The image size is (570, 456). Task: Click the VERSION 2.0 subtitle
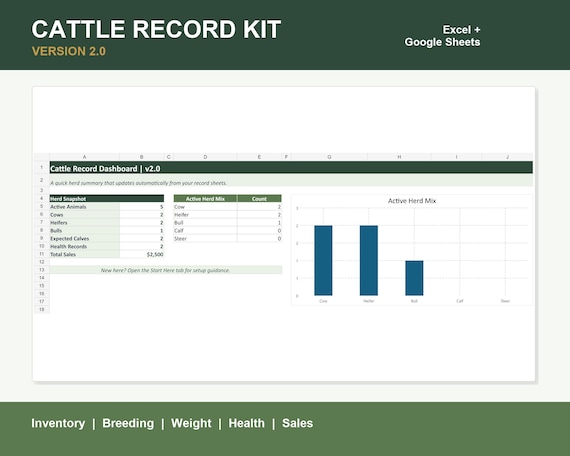pos(69,51)
